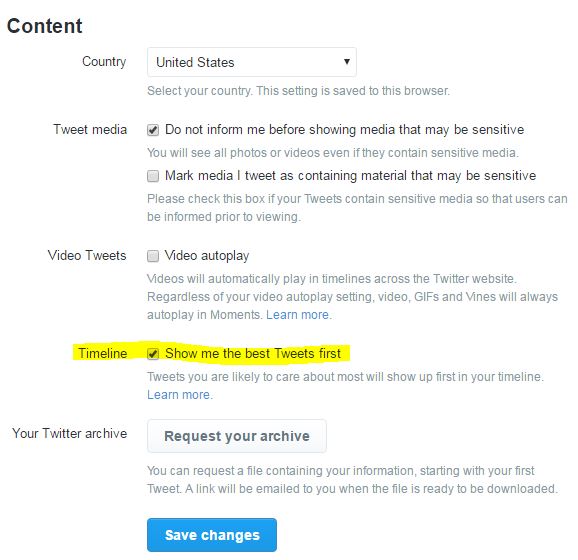This screenshot has width=578, height=560.
Task: Tick the 'Mark media I tweet' checkbox
Action: coord(153,176)
